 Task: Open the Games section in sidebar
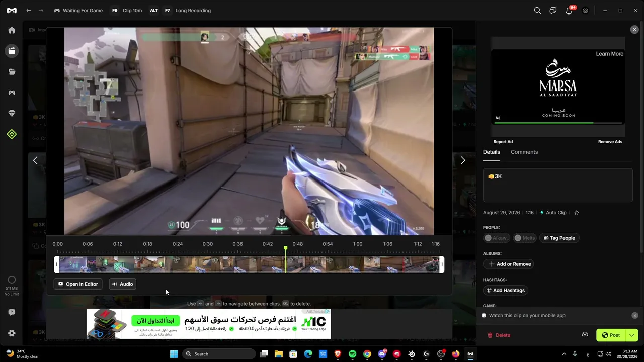[x=12, y=93]
